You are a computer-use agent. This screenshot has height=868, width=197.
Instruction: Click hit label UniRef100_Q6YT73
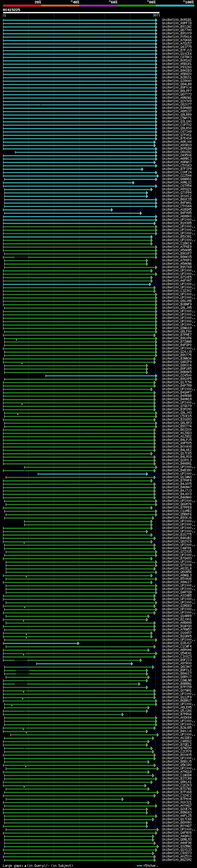pyautogui.click(x=176, y=94)
